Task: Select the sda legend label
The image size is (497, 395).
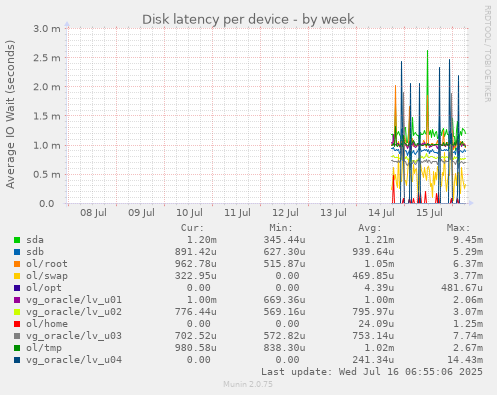Action: click(x=35, y=240)
